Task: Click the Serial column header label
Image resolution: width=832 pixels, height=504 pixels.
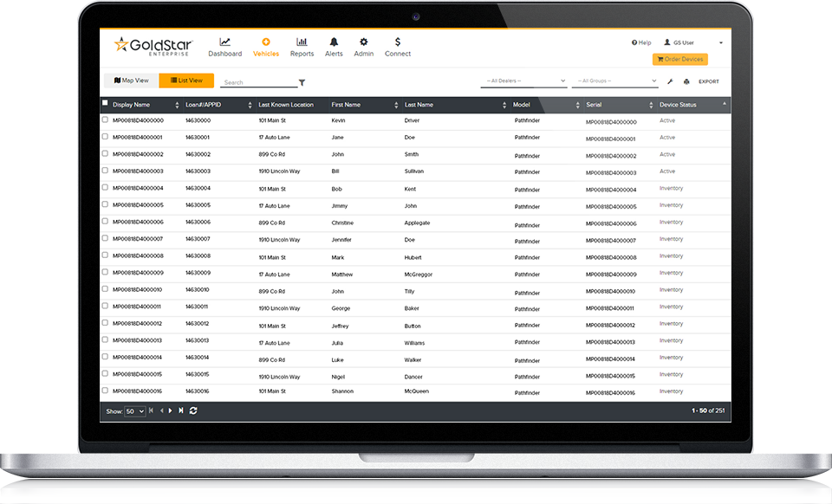Action: [x=594, y=105]
